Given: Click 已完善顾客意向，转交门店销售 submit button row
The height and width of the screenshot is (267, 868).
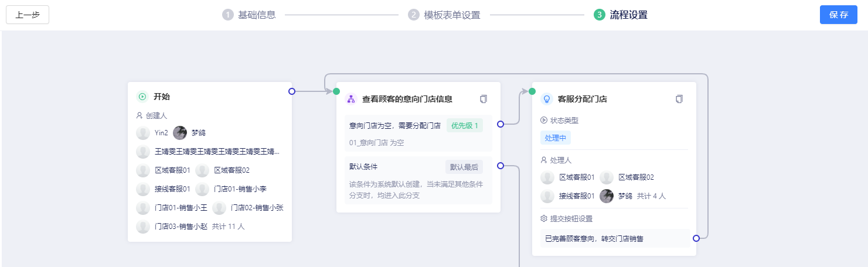Looking at the screenshot, I should [614, 238].
